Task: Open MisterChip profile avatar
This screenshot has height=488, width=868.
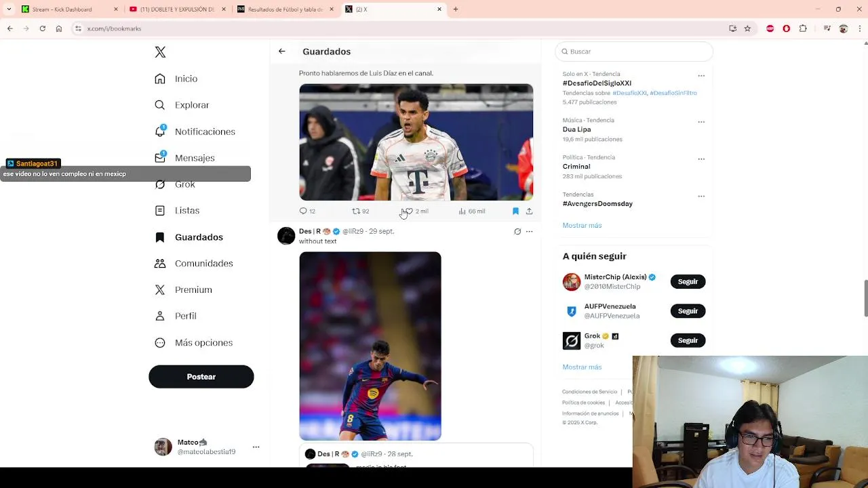Action: [572, 282]
